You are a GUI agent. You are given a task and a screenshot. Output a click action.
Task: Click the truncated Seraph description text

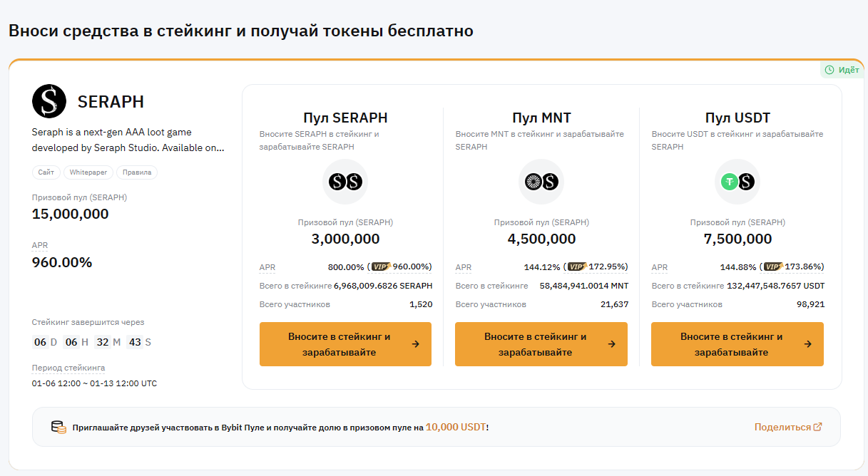click(x=128, y=140)
